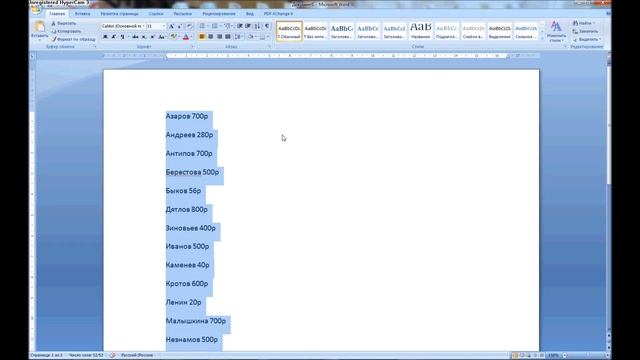Open the font size 11 dropdown
Image resolution: width=640 pixels, height=360 pixels.
[x=164, y=26]
